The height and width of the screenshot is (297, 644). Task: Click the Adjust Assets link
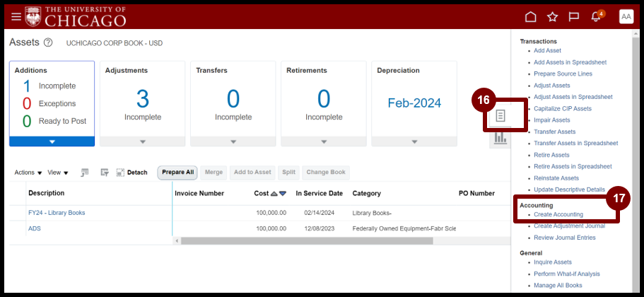pyautogui.click(x=552, y=86)
